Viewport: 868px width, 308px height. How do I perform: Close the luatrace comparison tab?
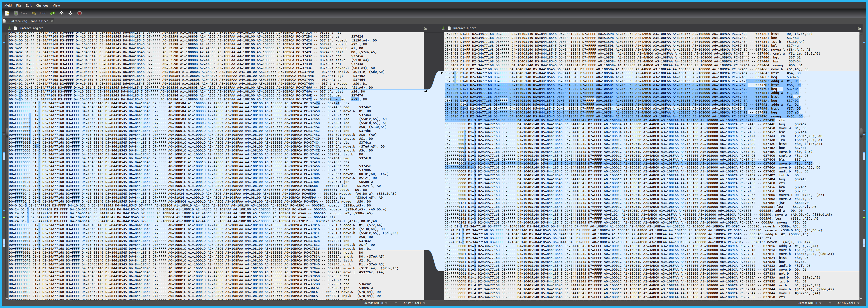[x=52, y=21]
